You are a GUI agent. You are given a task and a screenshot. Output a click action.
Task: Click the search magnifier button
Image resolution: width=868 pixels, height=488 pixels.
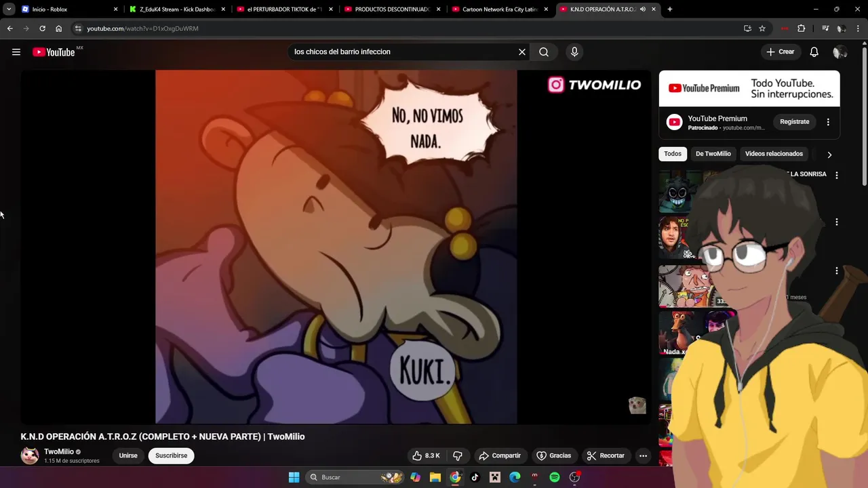[544, 52]
